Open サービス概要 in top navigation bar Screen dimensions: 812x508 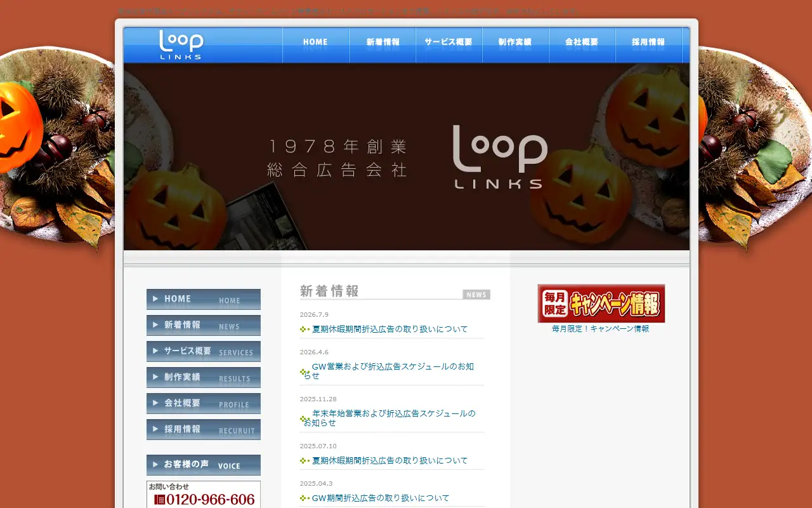pyautogui.click(x=449, y=45)
